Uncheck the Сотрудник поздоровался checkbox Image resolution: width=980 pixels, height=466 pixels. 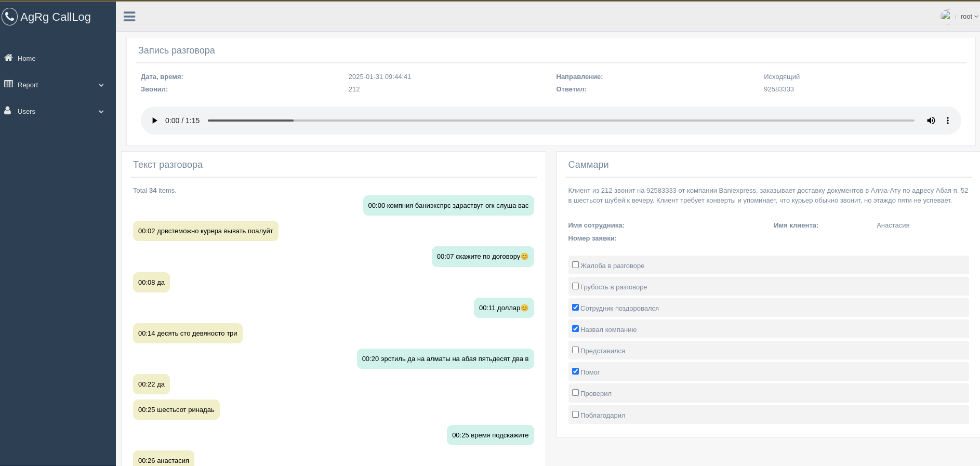pyautogui.click(x=575, y=308)
